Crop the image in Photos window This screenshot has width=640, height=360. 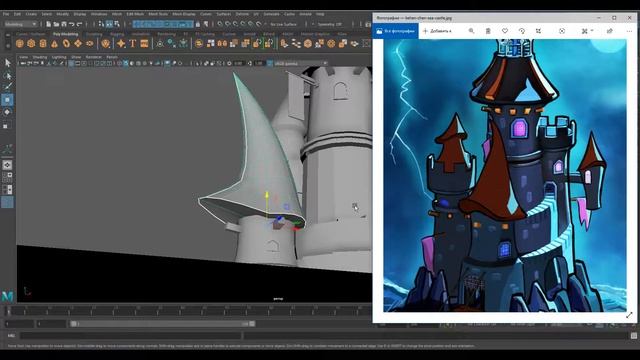pyautogui.click(x=538, y=31)
